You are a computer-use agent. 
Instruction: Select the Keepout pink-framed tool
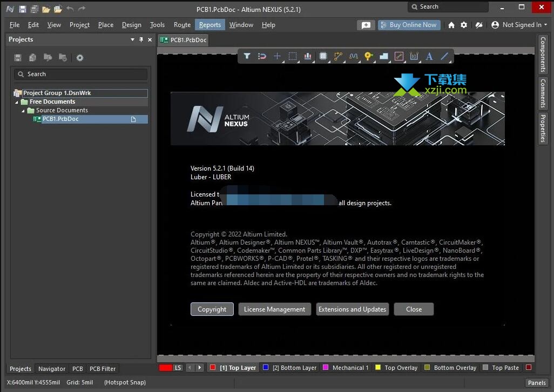399,56
